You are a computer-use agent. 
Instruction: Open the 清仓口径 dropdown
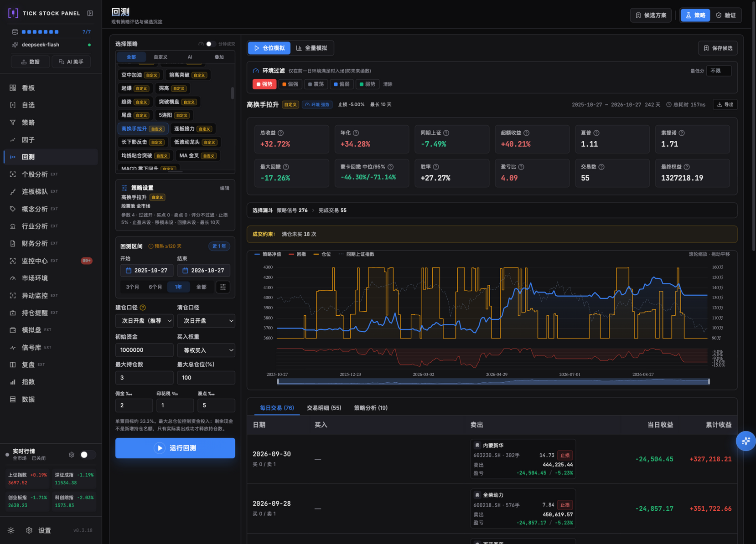pos(206,321)
